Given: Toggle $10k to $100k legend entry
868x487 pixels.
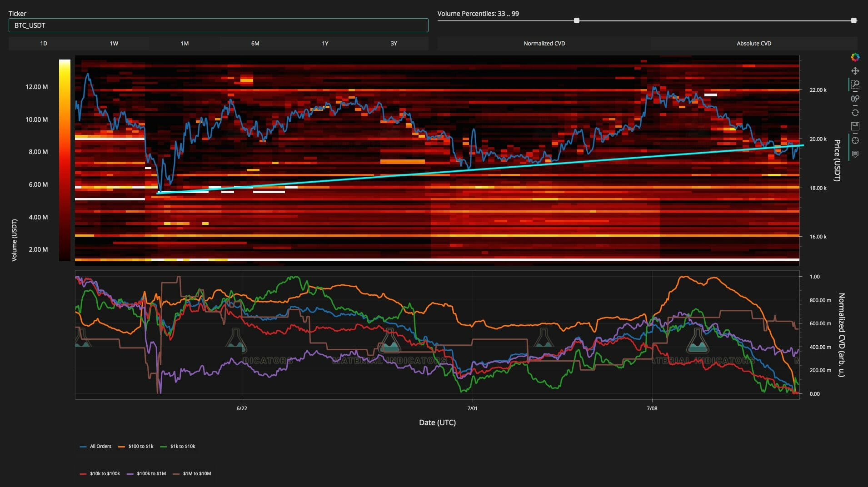Looking at the screenshot, I should tap(100, 474).
